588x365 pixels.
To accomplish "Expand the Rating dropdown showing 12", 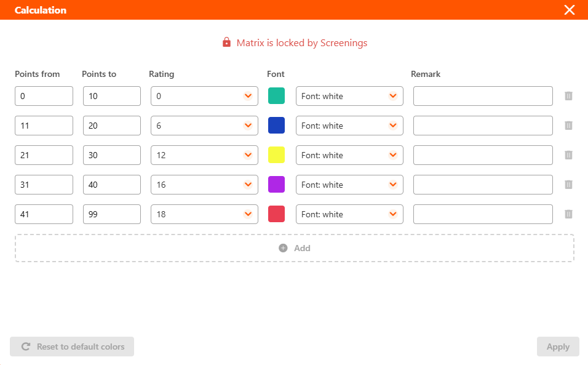I will [x=204, y=155].
